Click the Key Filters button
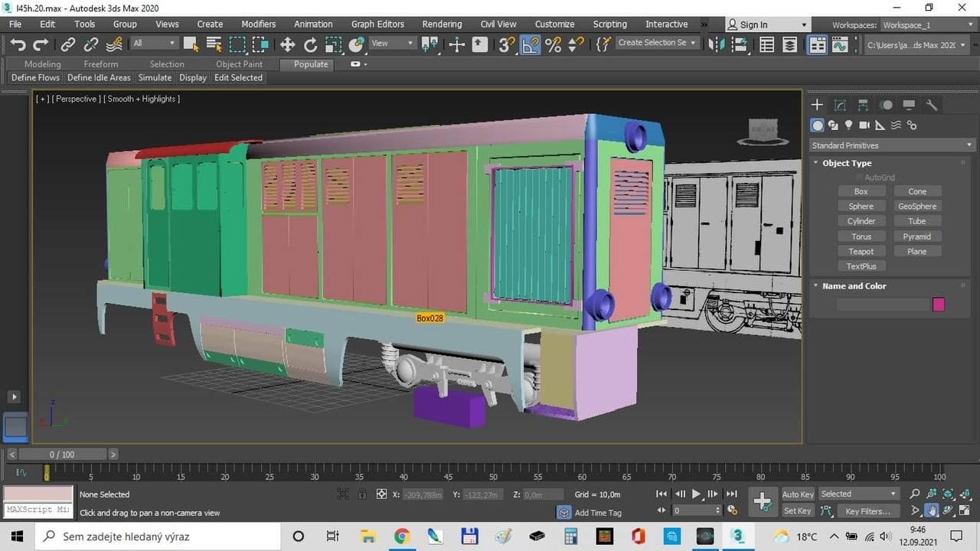This screenshot has width=980, height=551. click(x=867, y=511)
